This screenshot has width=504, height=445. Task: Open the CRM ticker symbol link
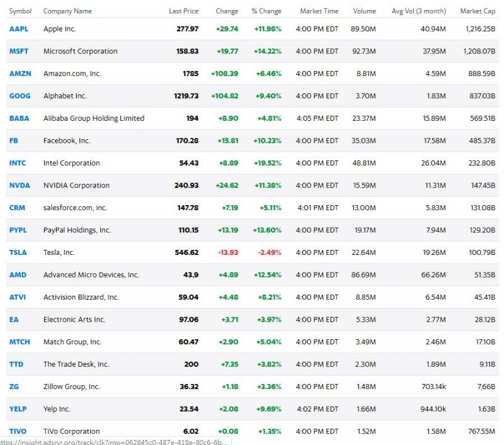pos(17,208)
